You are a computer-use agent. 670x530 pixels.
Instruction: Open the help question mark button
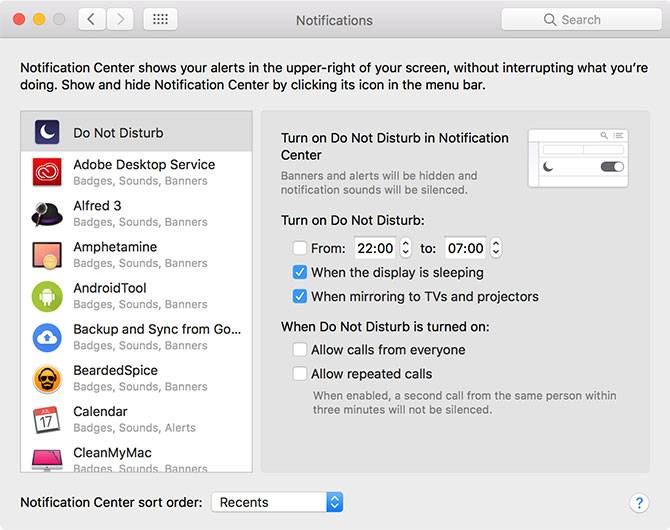[x=640, y=503]
